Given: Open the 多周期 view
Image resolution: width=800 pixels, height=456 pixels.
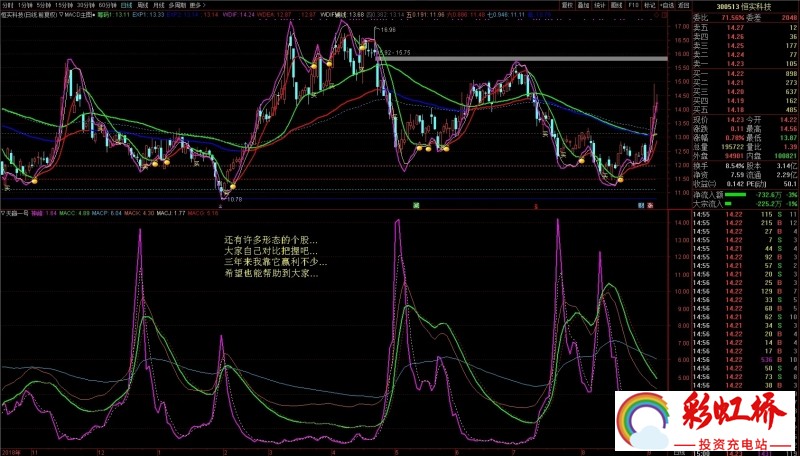Looking at the screenshot, I should [176, 5].
